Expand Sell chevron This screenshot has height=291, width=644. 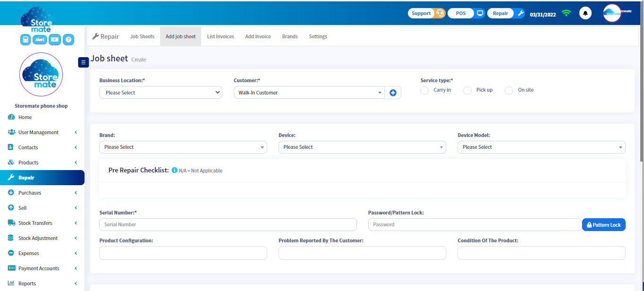coord(76,208)
